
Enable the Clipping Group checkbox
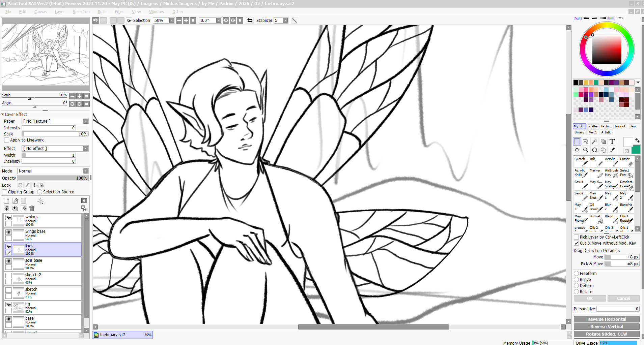pyautogui.click(x=5, y=192)
